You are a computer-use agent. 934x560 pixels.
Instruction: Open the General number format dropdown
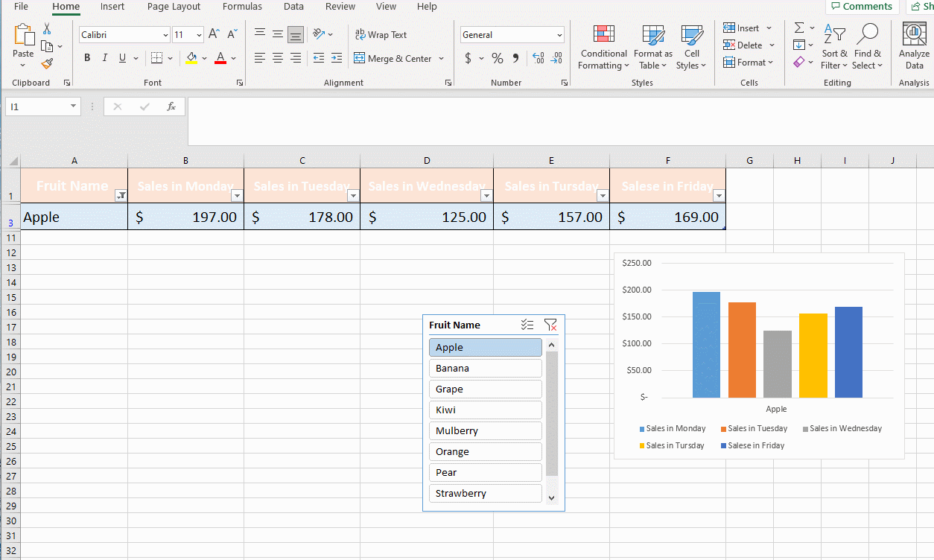click(559, 35)
